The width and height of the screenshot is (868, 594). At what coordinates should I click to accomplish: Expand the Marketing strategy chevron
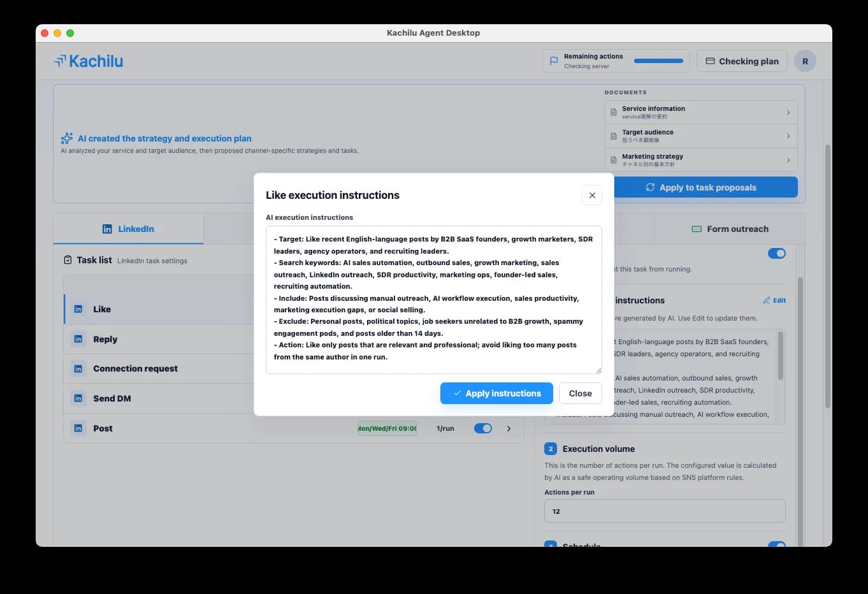point(788,160)
